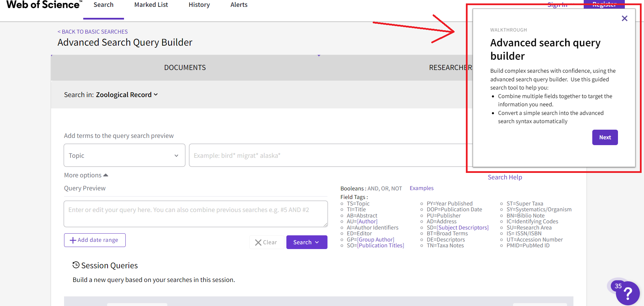Click the SY=Systematics/Organism field tag
Screen dimensions: 644x306
(x=539, y=210)
